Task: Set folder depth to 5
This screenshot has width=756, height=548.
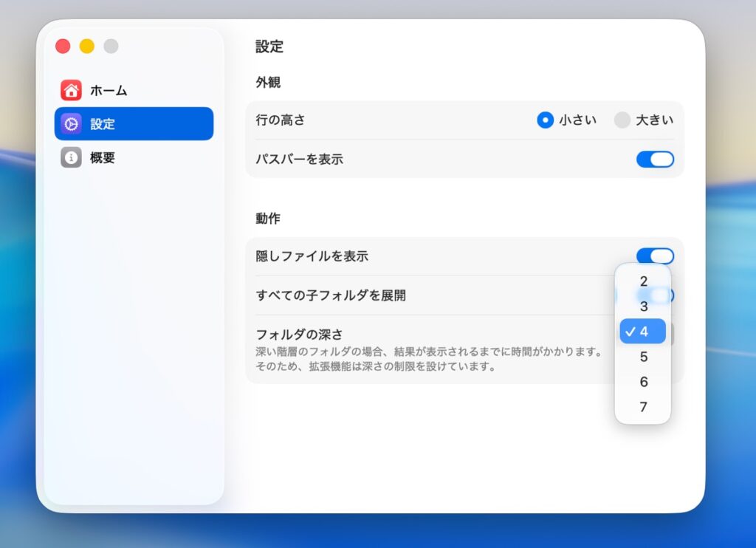Action: pos(643,357)
